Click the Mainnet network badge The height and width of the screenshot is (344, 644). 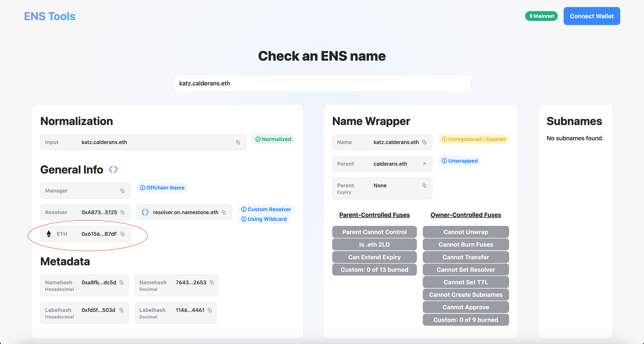pos(542,16)
